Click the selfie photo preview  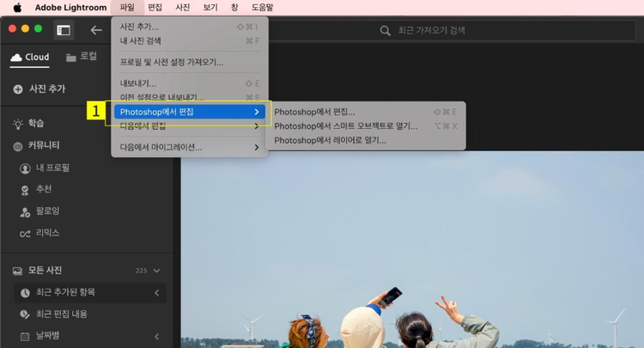pyautogui.click(x=412, y=249)
